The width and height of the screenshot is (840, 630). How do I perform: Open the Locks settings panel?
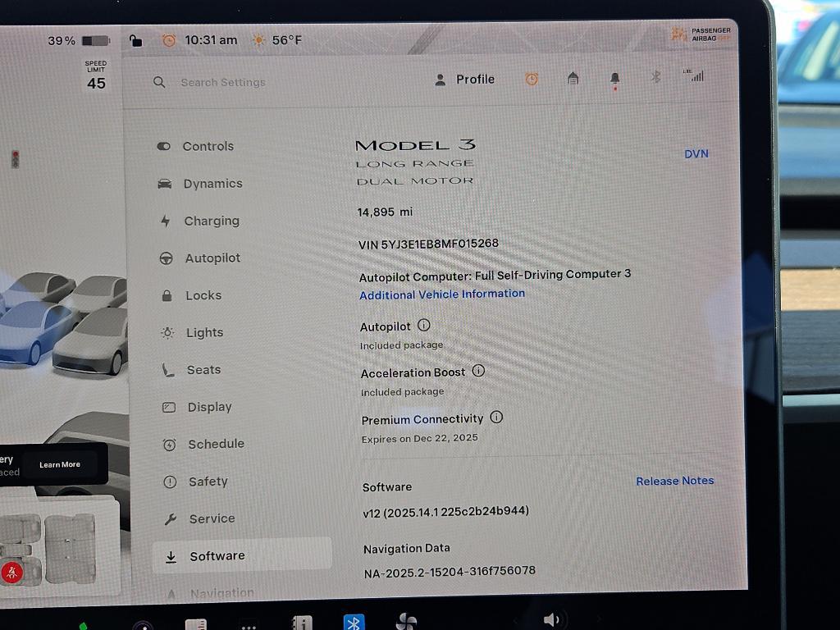(203, 295)
